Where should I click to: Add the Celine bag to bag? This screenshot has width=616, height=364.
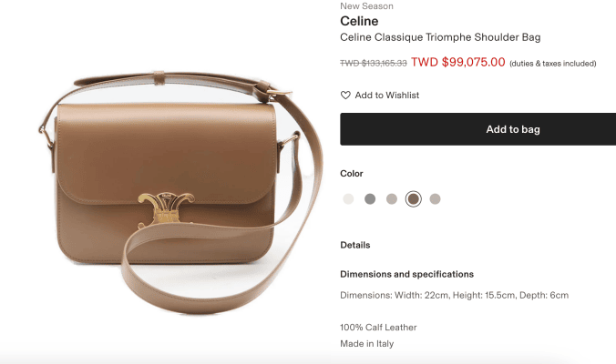tap(478, 129)
